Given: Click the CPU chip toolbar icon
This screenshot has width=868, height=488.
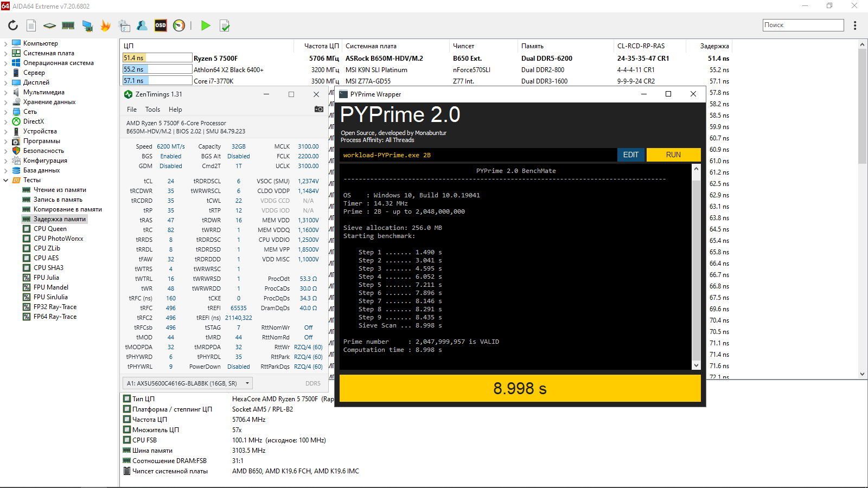Looking at the screenshot, I should coord(49,25).
